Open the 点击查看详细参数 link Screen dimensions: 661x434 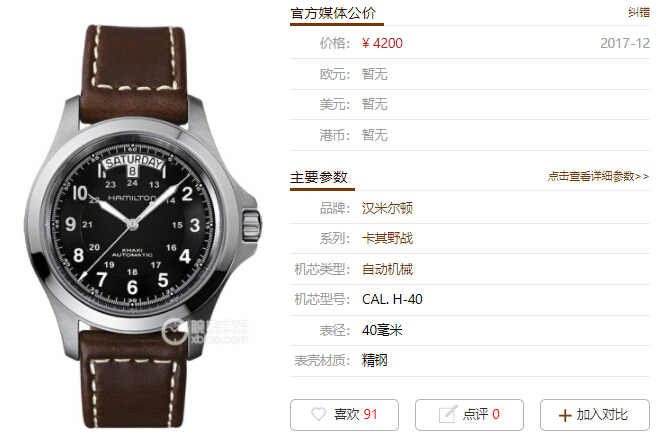coord(598,176)
